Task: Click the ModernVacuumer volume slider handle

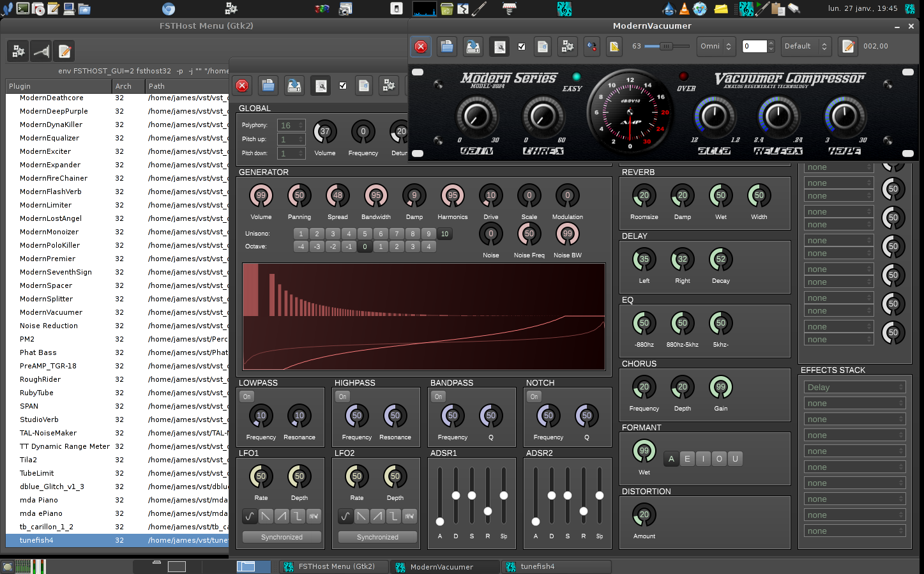Action: [666, 47]
